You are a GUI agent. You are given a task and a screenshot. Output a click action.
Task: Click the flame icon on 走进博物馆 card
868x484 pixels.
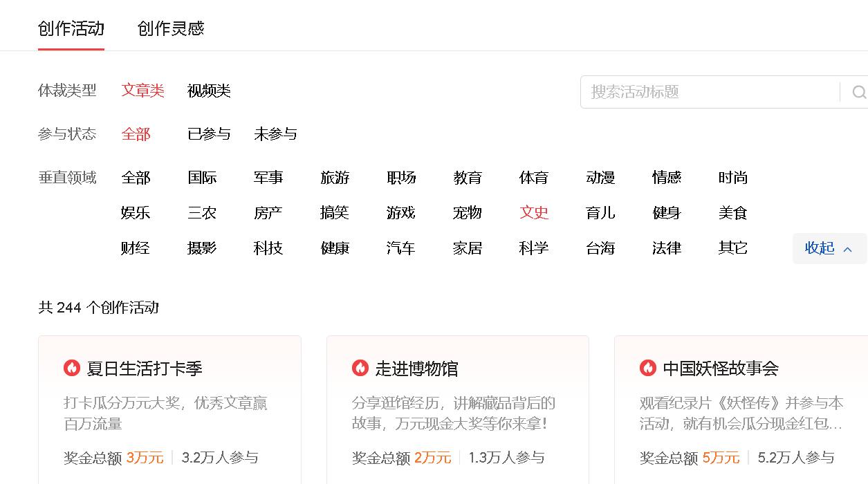click(x=361, y=369)
